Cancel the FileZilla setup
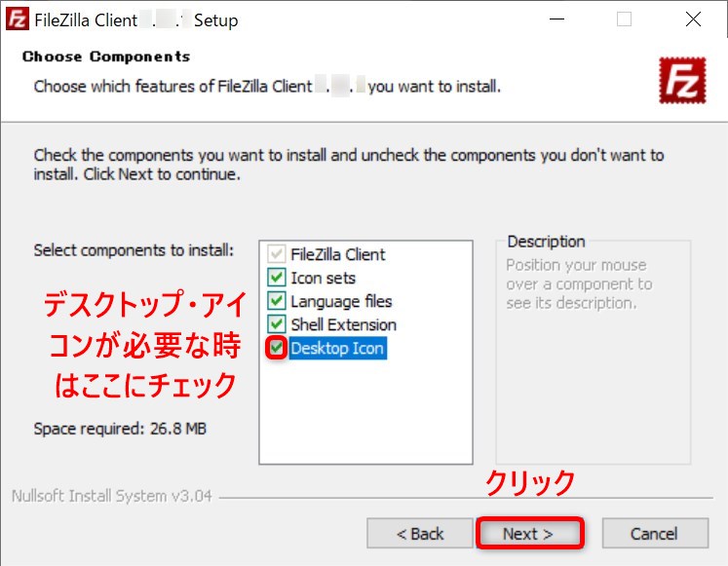This screenshot has width=728, height=566. (x=655, y=534)
